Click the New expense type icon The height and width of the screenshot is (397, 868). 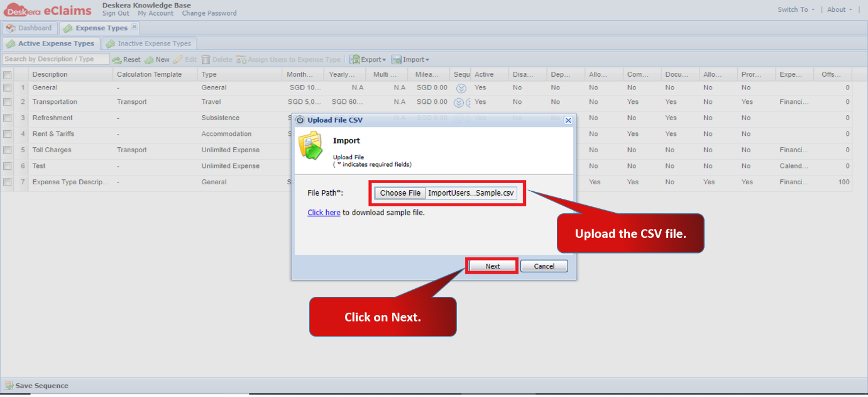(150, 60)
